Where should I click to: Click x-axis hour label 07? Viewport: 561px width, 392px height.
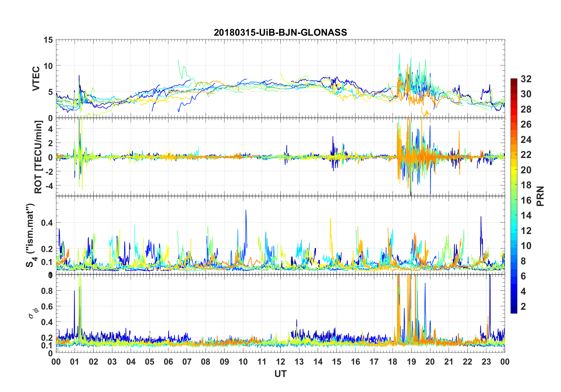(187, 362)
